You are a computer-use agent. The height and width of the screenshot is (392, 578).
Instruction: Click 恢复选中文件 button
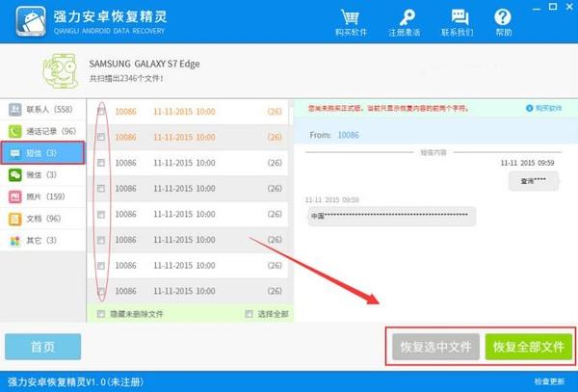[435, 347]
